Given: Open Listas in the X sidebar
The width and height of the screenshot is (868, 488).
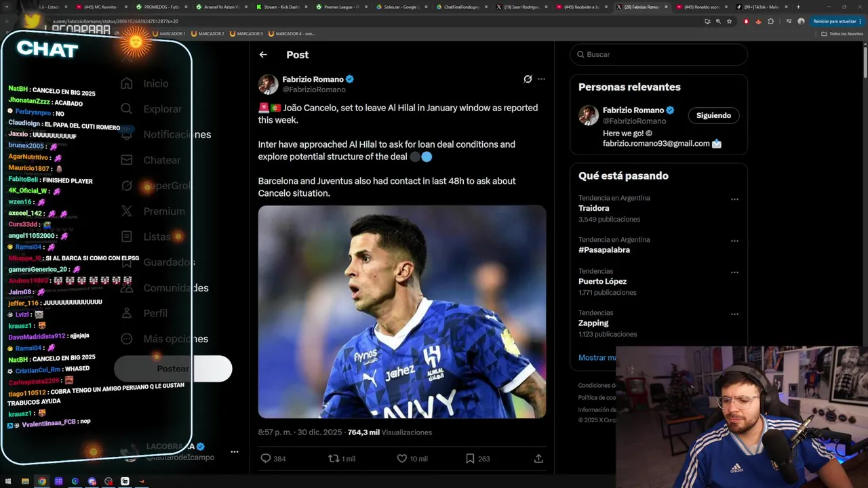Looking at the screenshot, I should point(145,237).
